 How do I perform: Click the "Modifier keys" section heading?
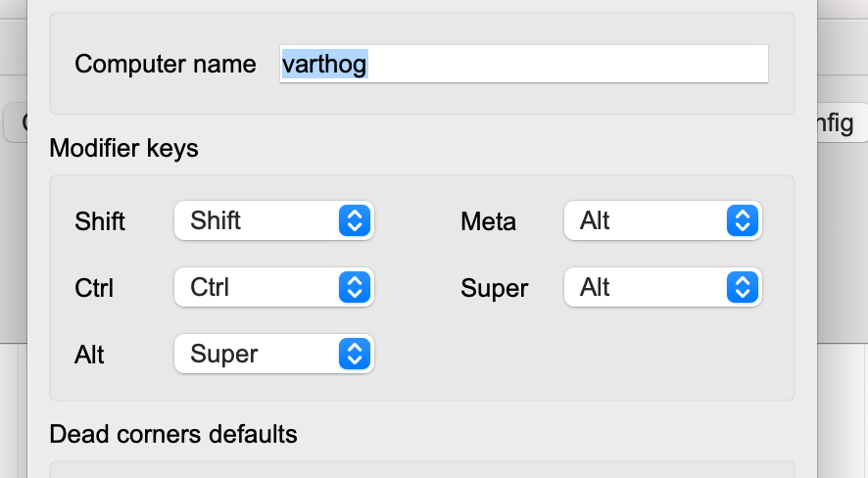(123, 149)
